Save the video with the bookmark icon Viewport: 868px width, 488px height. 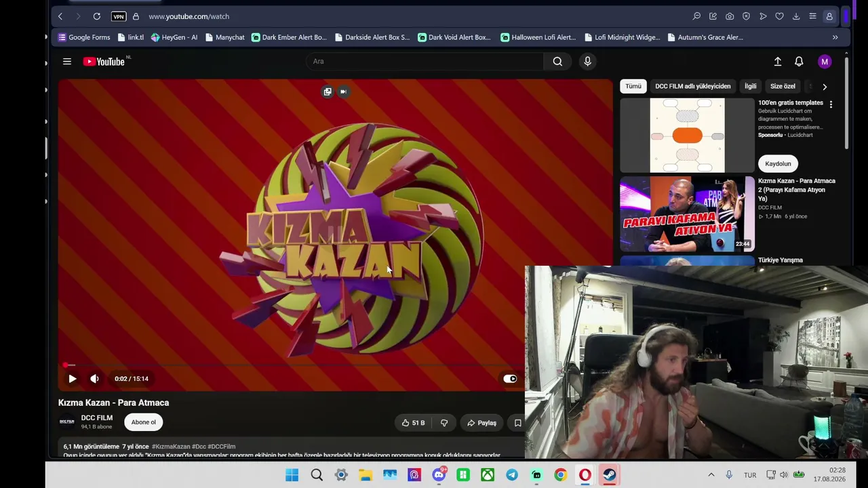517,423
